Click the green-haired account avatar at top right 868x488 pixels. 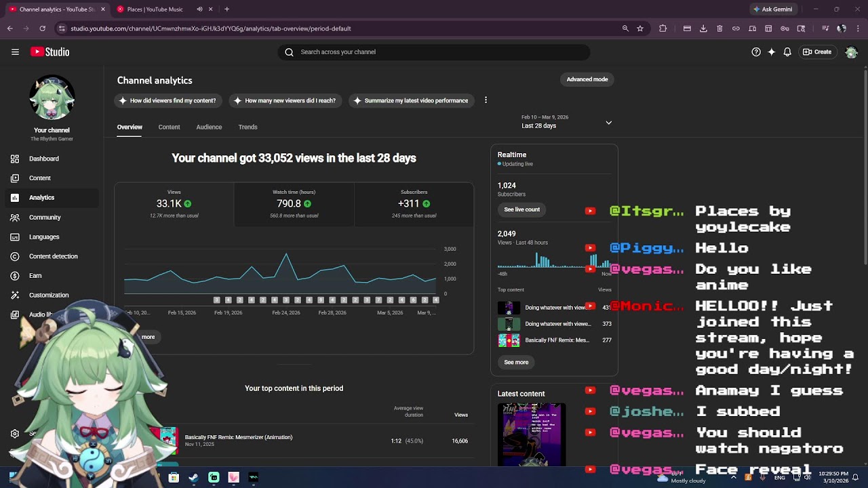pyautogui.click(x=852, y=52)
